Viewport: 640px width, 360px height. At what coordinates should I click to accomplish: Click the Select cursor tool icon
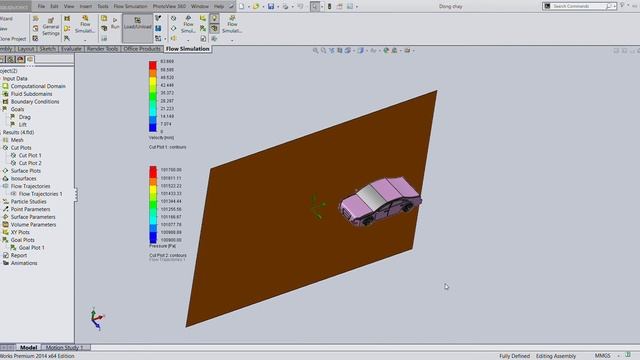point(315,6)
